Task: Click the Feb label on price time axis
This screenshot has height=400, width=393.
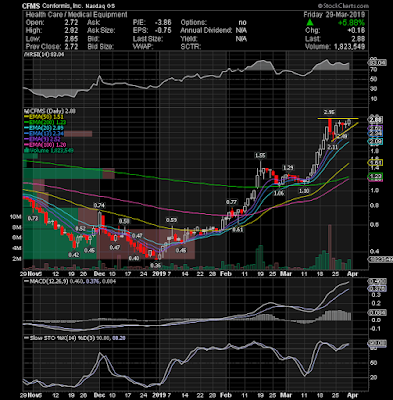Action: [226, 274]
